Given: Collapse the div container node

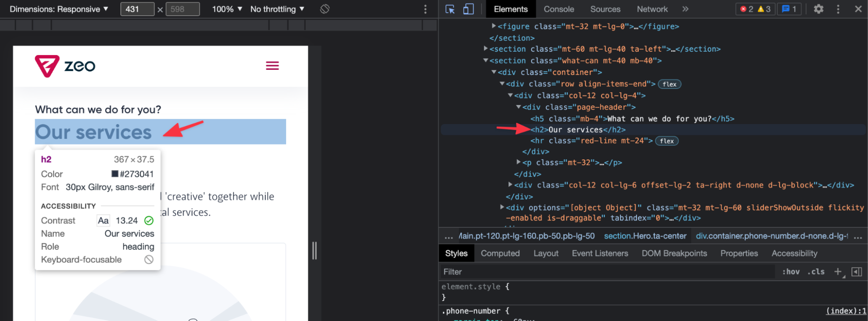Looking at the screenshot, I should click(494, 72).
